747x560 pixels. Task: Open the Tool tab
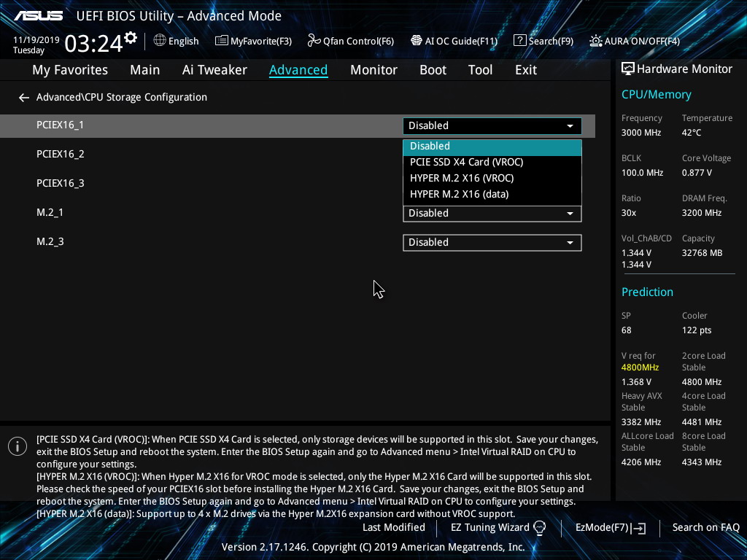click(x=480, y=70)
